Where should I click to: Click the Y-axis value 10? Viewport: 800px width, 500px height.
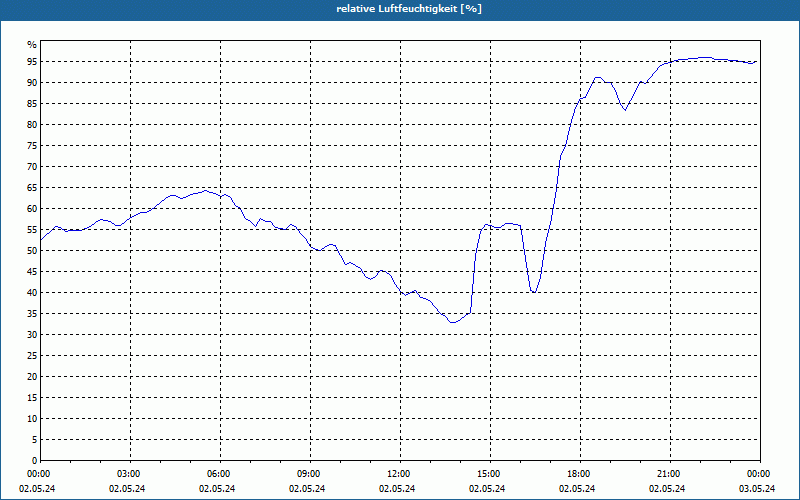coord(32,419)
